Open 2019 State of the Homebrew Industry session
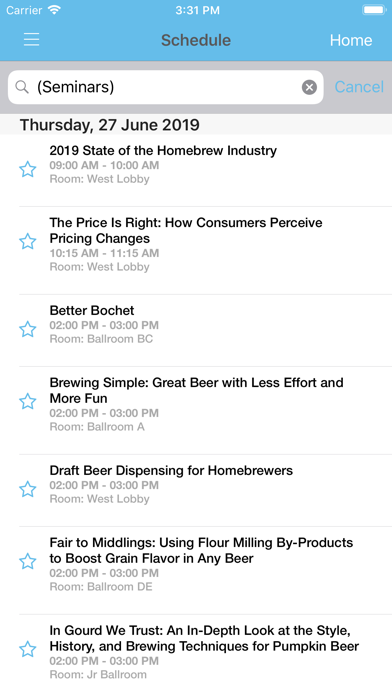The image size is (392, 696). [x=205, y=170]
